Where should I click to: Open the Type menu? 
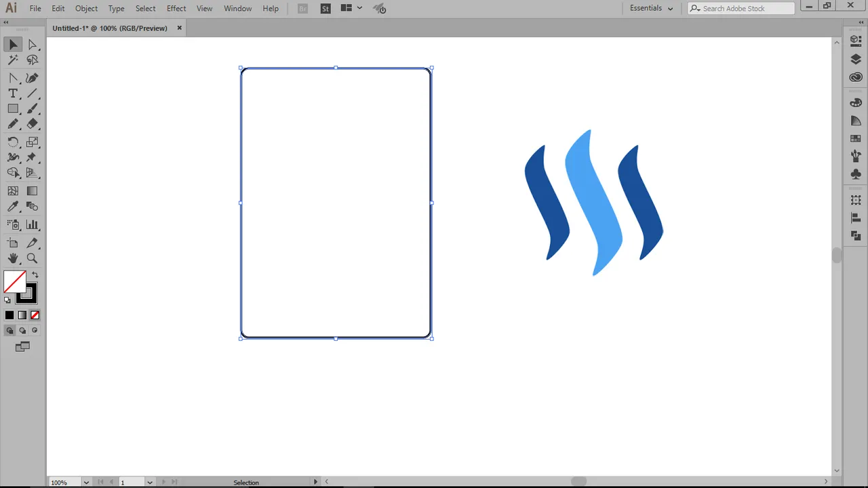pyautogui.click(x=116, y=8)
